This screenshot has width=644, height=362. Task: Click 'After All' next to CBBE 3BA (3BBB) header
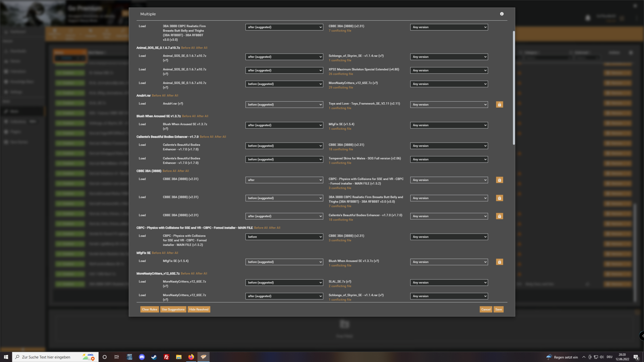pos(183,171)
